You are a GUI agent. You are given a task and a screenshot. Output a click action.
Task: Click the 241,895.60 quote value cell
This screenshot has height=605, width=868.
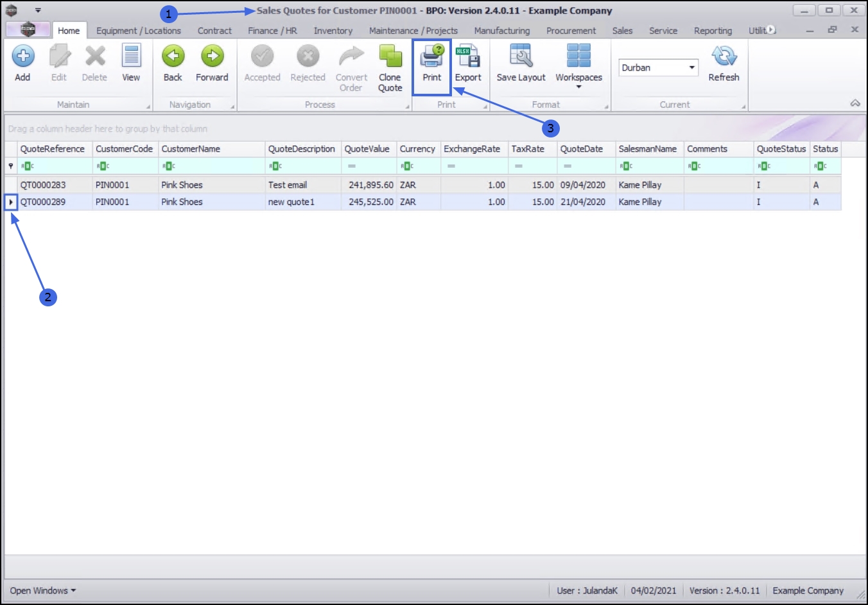tap(369, 185)
